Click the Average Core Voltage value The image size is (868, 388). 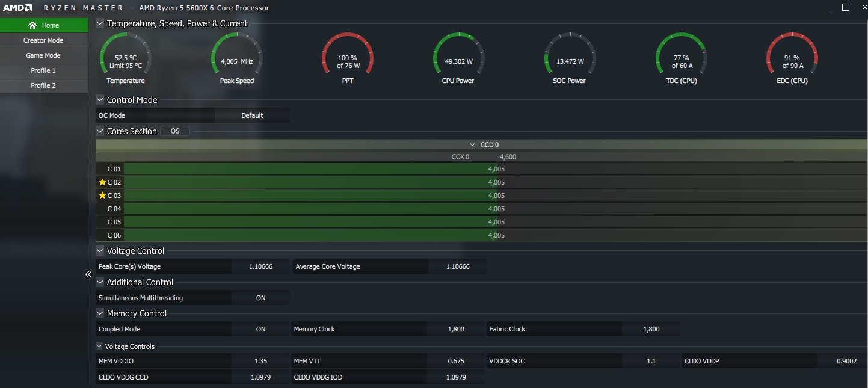(458, 266)
